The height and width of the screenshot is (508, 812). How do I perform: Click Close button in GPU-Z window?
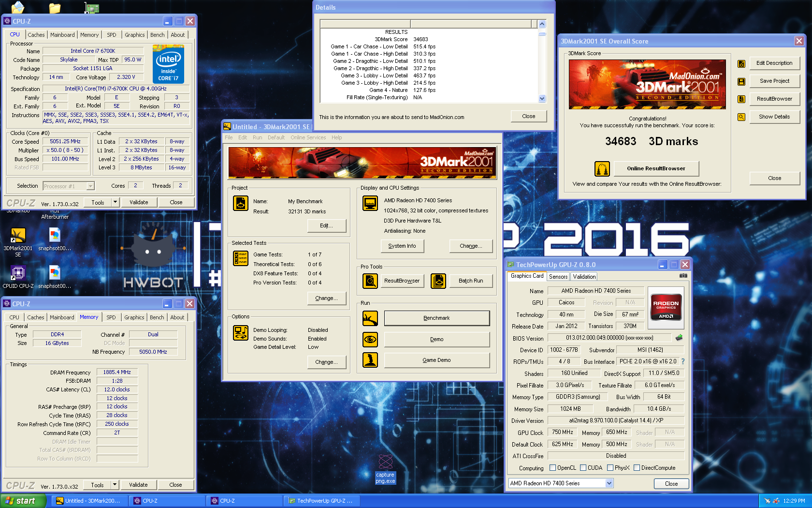[671, 483]
